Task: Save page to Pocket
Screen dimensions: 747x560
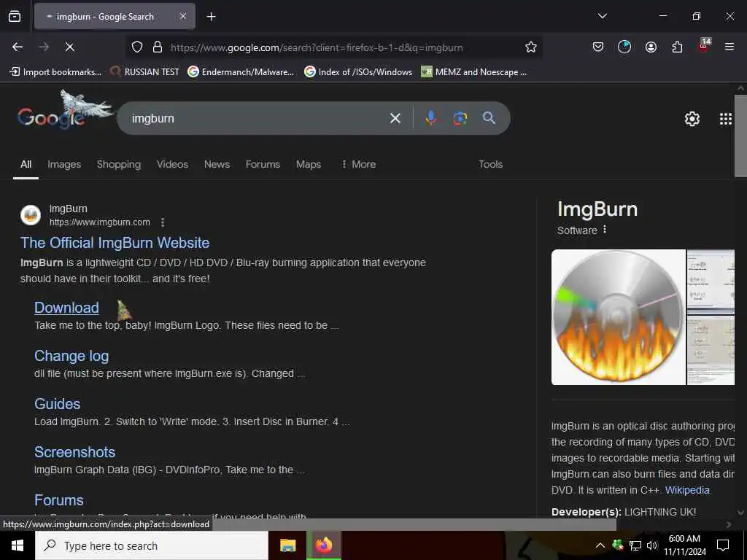Action: pyautogui.click(x=598, y=47)
